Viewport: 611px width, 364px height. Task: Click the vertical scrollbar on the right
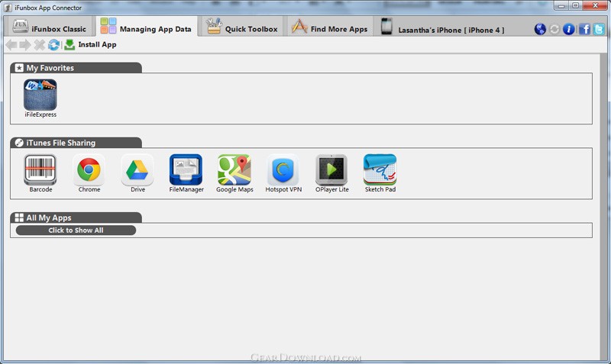click(604, 206)
